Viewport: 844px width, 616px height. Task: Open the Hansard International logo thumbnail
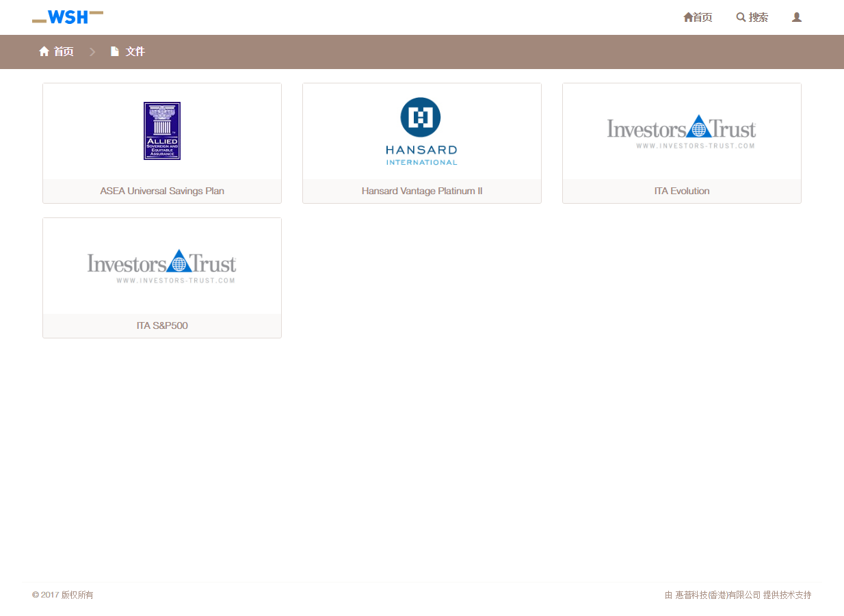[x=421, y=131]
